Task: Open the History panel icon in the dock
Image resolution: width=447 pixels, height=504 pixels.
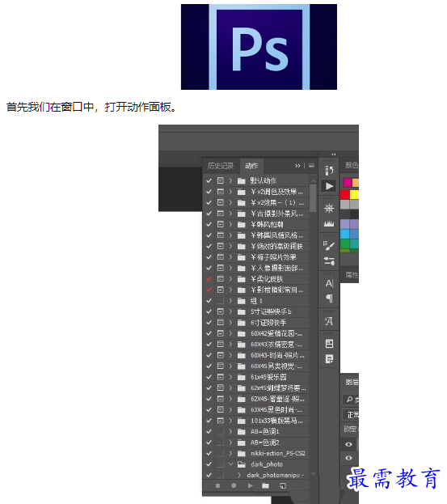Action: click(x=329, y=171)
